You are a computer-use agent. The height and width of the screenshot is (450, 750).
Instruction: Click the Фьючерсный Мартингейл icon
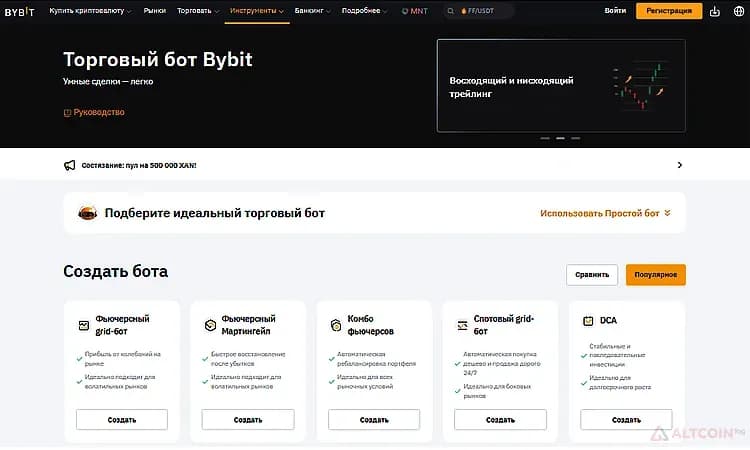coord(210,325)
